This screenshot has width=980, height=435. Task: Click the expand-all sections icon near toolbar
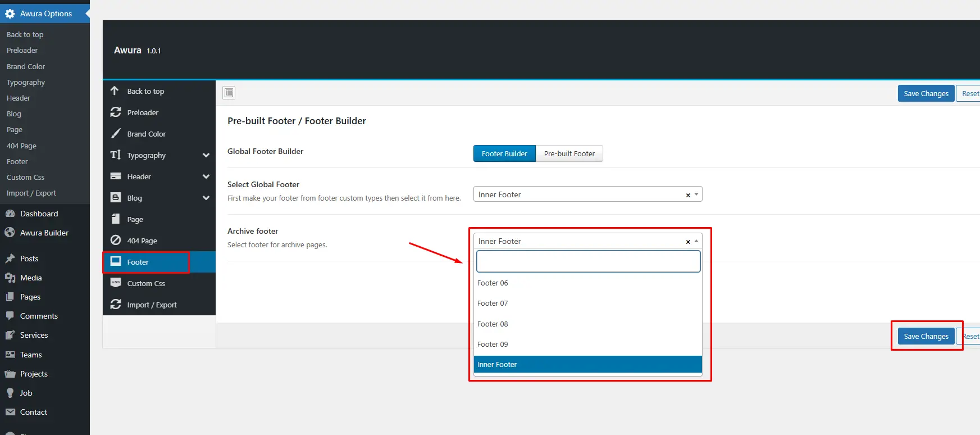coord(229,93)
